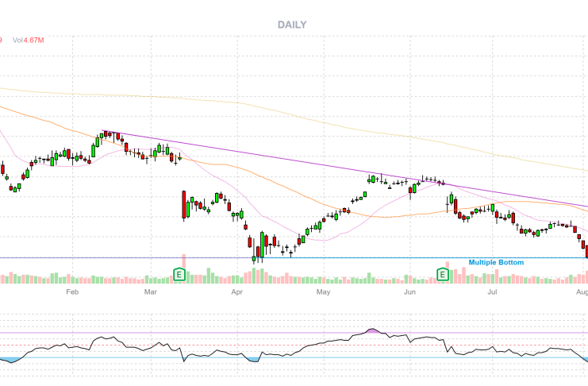Click the Apr label on the time axis
Viewport: 588px width, 386px height.
click(x=236, y=292)
